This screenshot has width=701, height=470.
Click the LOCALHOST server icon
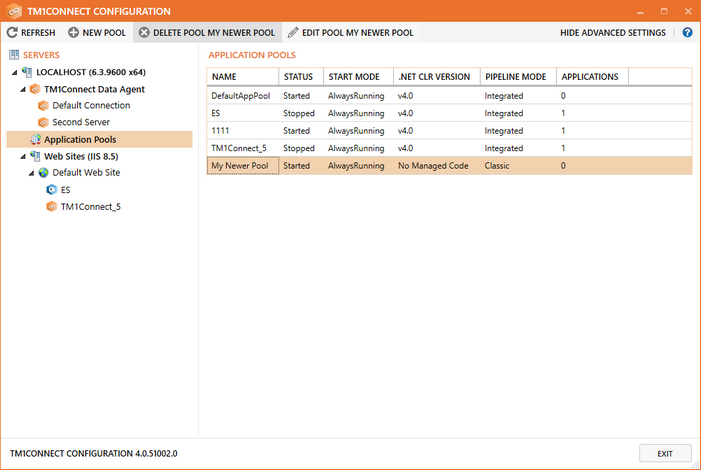(27, 72)
